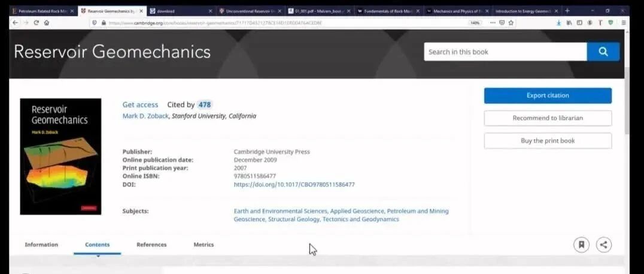
Task: Toggle the browser sidebar view
Action: (x=579, y=23)
